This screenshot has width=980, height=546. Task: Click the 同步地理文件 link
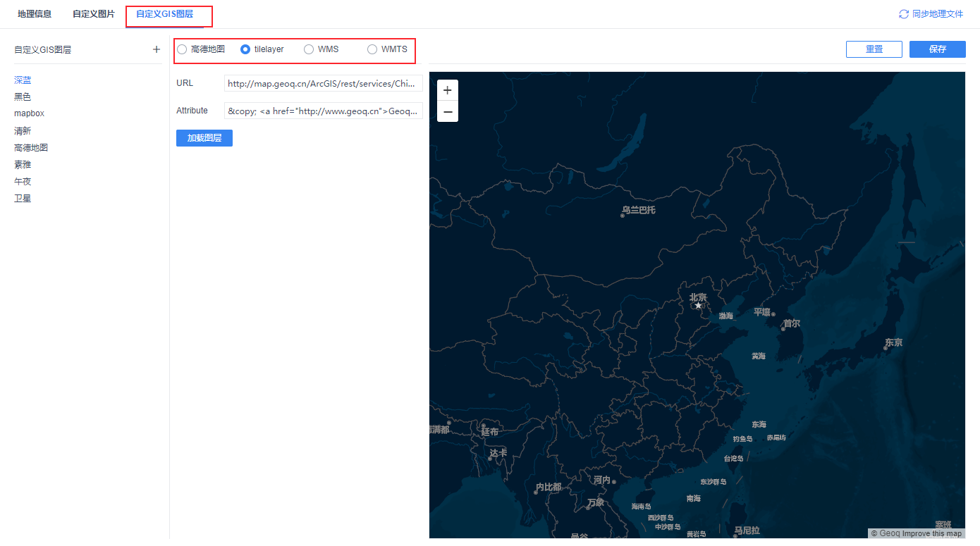click(938, 14)
